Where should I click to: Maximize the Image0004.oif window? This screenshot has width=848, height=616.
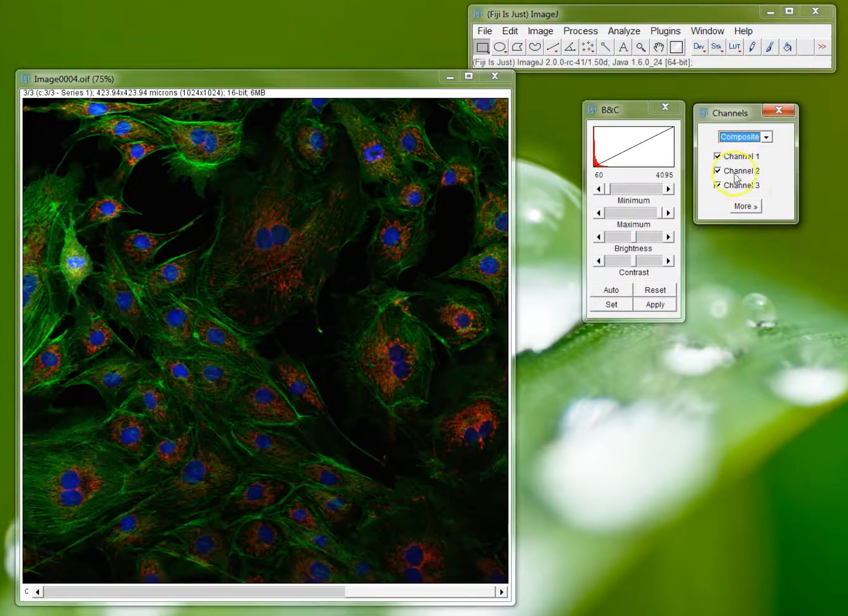468,76
